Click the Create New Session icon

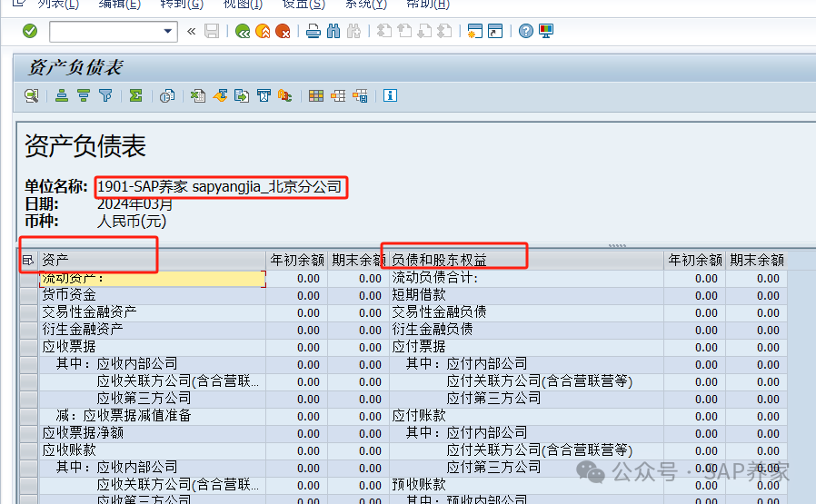474,31
